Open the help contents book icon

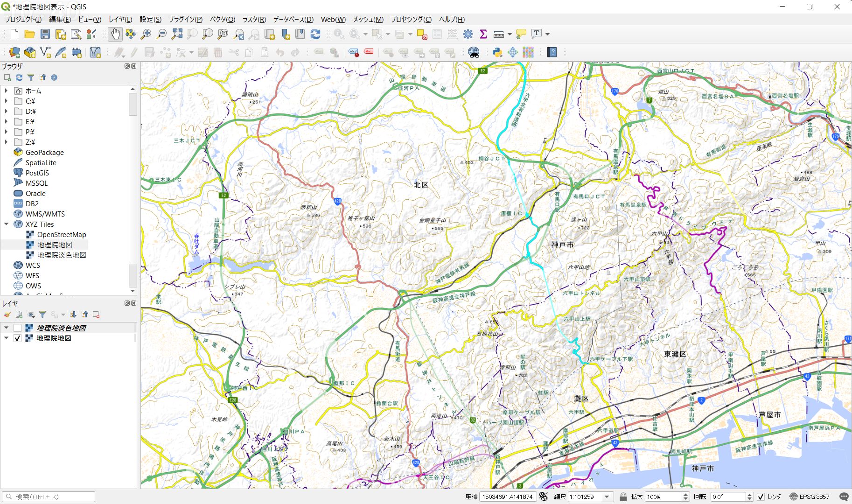pos(552,52)
